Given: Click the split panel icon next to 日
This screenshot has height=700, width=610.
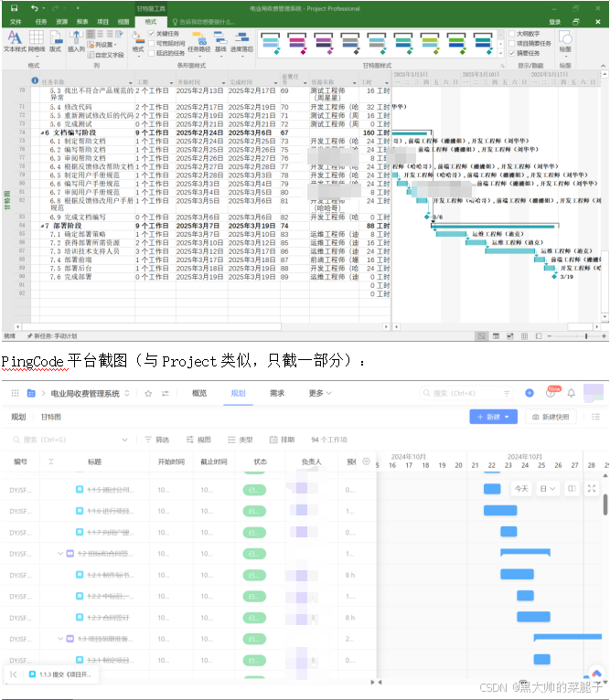Looking at the screenshot, I should (572, 488).
